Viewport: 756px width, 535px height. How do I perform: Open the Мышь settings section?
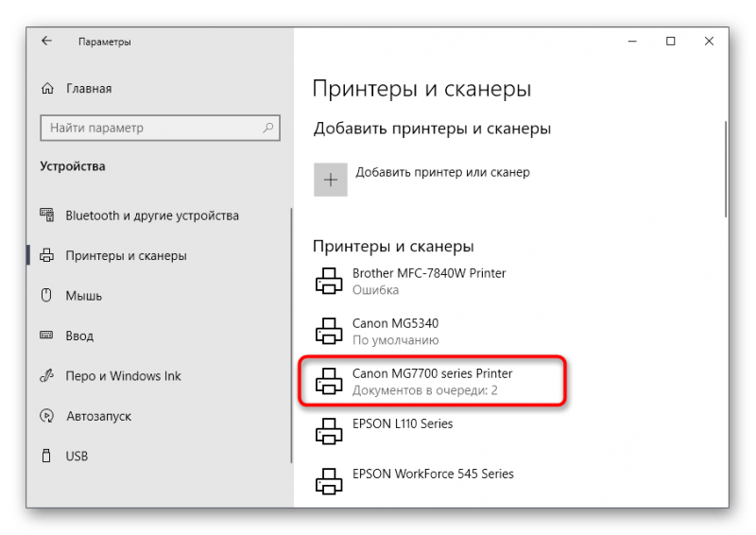tap(84, 296)
